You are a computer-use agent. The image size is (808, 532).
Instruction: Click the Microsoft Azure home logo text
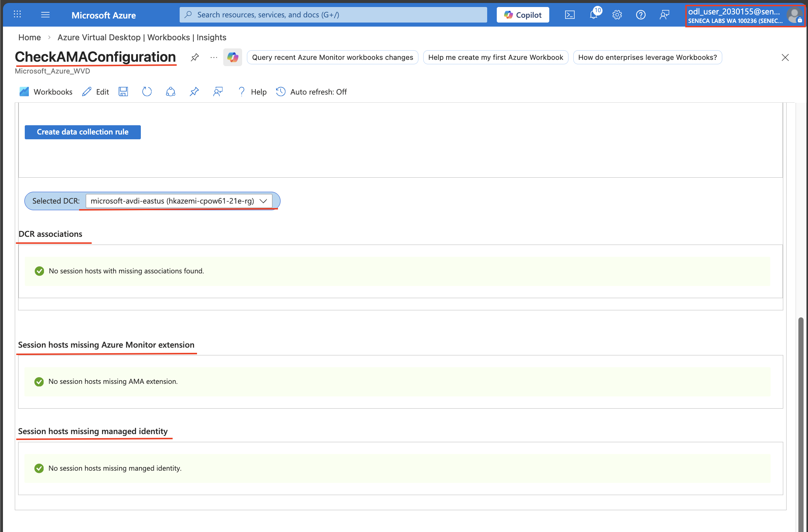point(103,15)
